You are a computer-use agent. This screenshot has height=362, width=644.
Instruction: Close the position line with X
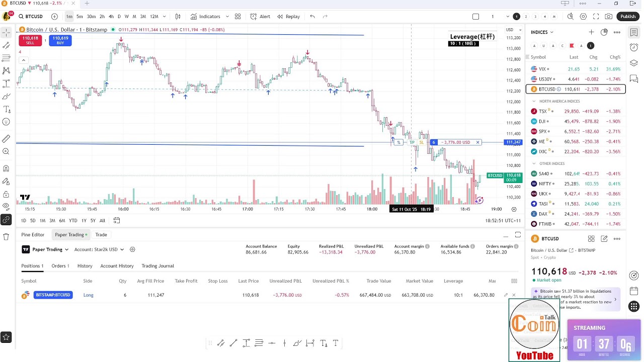pyautogui.click(x=477, y=142)
